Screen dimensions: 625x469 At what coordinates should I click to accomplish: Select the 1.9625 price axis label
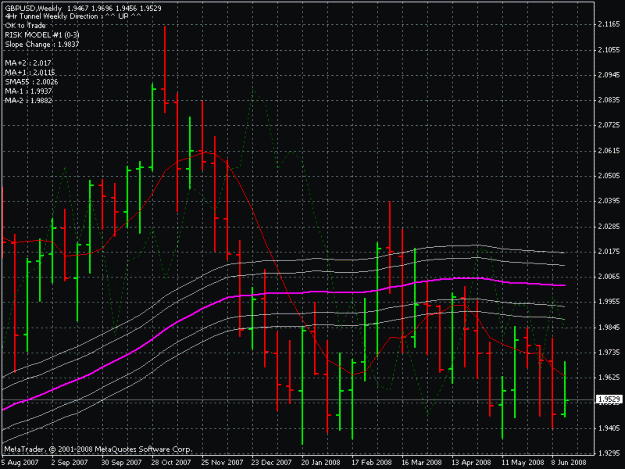click(609, 377)
